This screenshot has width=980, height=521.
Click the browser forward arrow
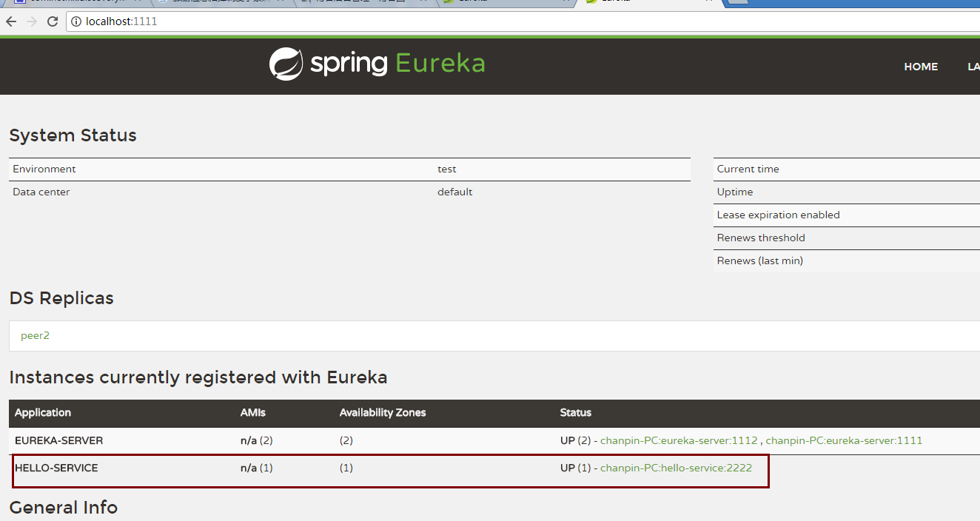(32, 21)
